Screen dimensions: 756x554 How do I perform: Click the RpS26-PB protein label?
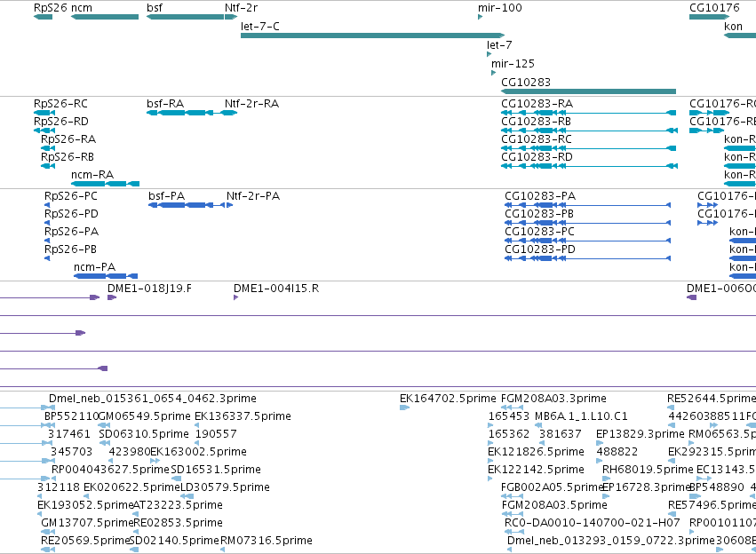click(70, 249)
